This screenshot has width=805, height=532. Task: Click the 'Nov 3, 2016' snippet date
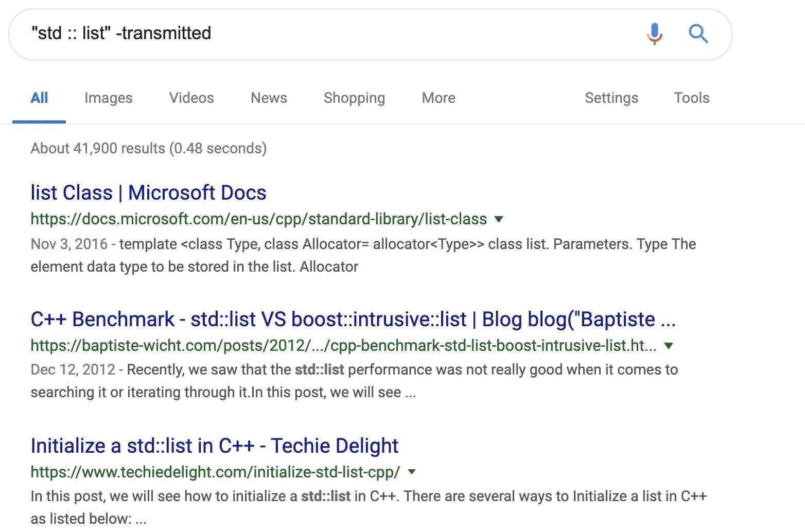click(x=69, y=244)
